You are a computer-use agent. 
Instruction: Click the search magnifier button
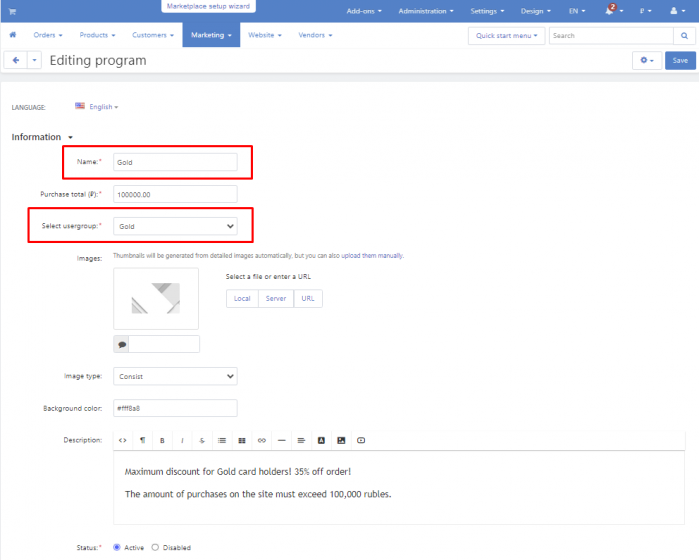tap(684, 35)
